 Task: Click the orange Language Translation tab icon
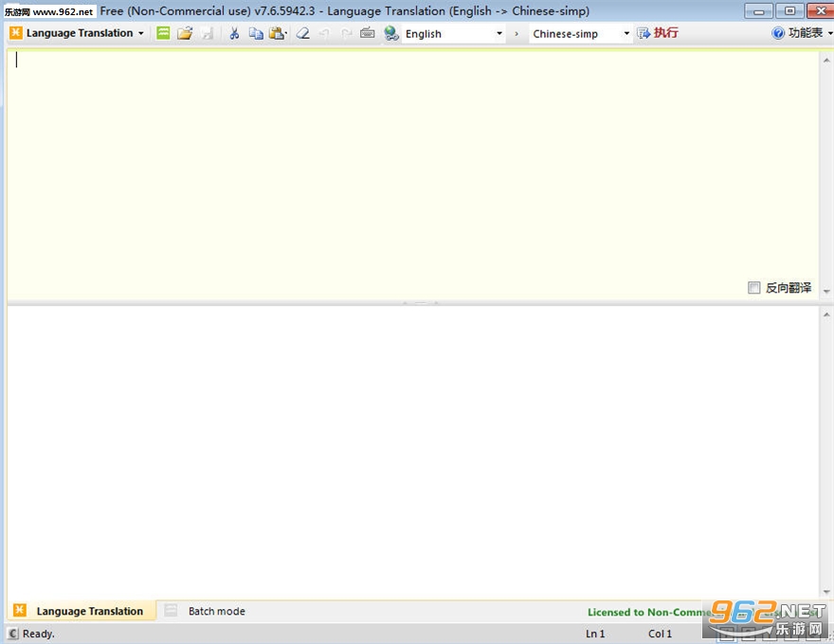(20, 610)
